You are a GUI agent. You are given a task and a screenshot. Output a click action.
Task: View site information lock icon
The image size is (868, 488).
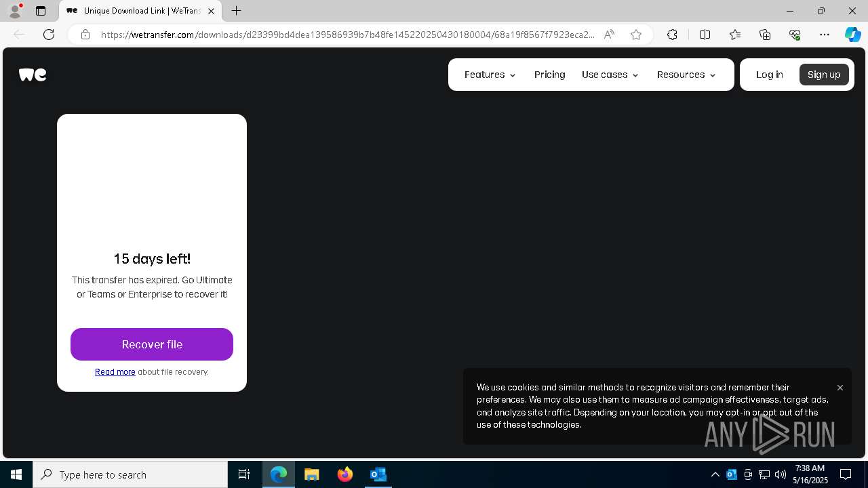pyautogui.click(x=85, y=35)
